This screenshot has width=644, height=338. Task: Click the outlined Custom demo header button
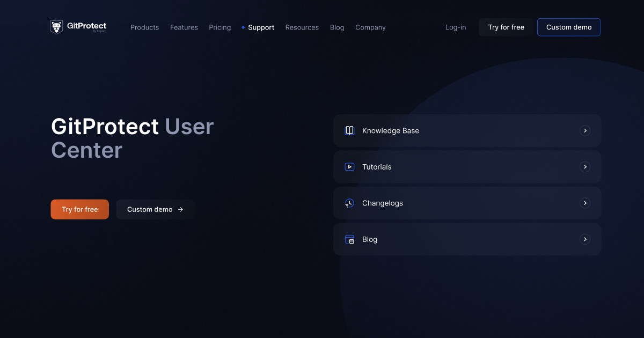click(x=569, y=27)
